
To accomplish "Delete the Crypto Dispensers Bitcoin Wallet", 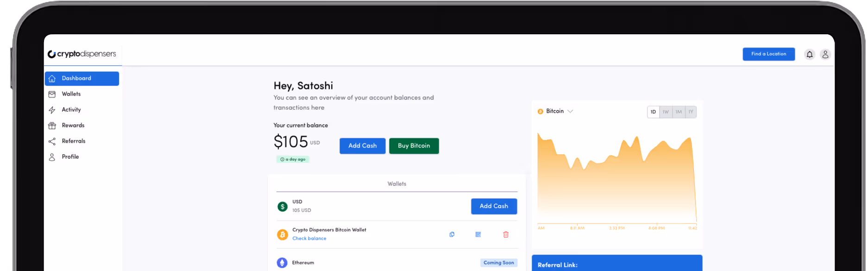I will pyautogui.click(x=506, y=234).
